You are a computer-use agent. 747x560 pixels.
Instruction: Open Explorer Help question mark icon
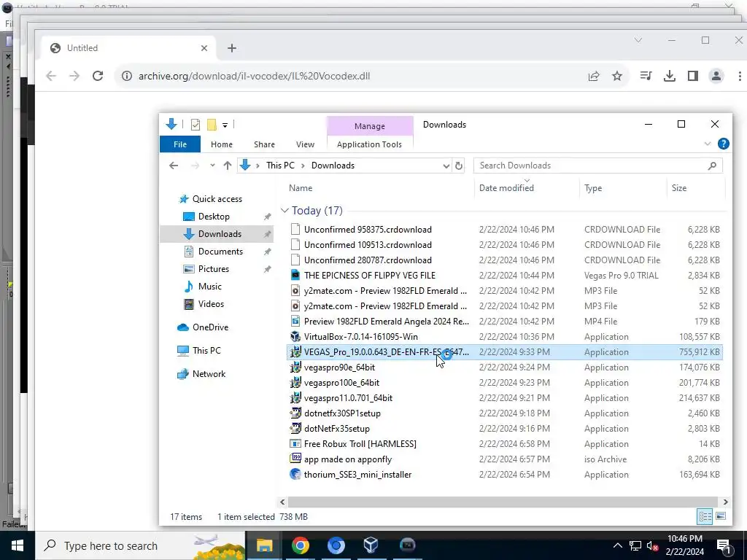(723, 144)
